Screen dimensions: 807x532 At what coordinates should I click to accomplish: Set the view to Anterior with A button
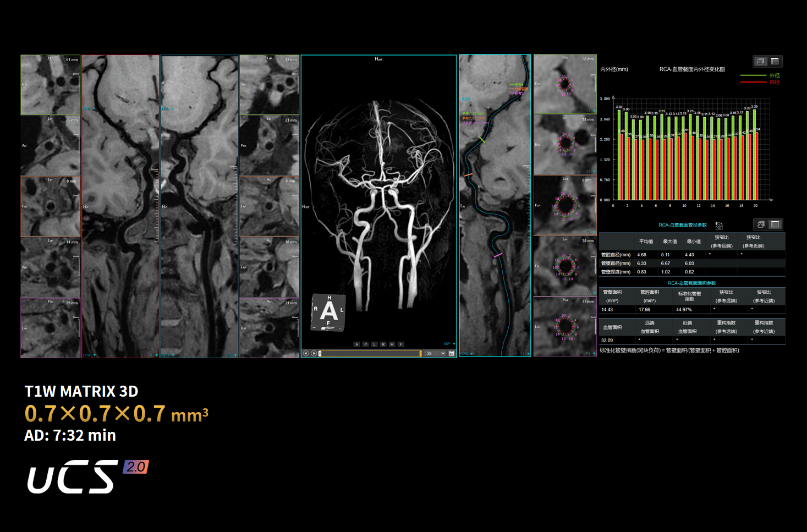coord(356,344)
